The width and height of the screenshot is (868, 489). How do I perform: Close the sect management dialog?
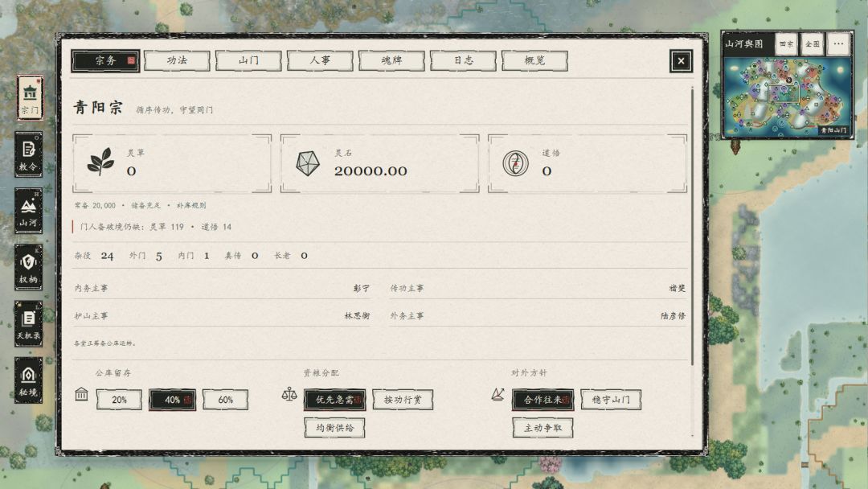681,61
